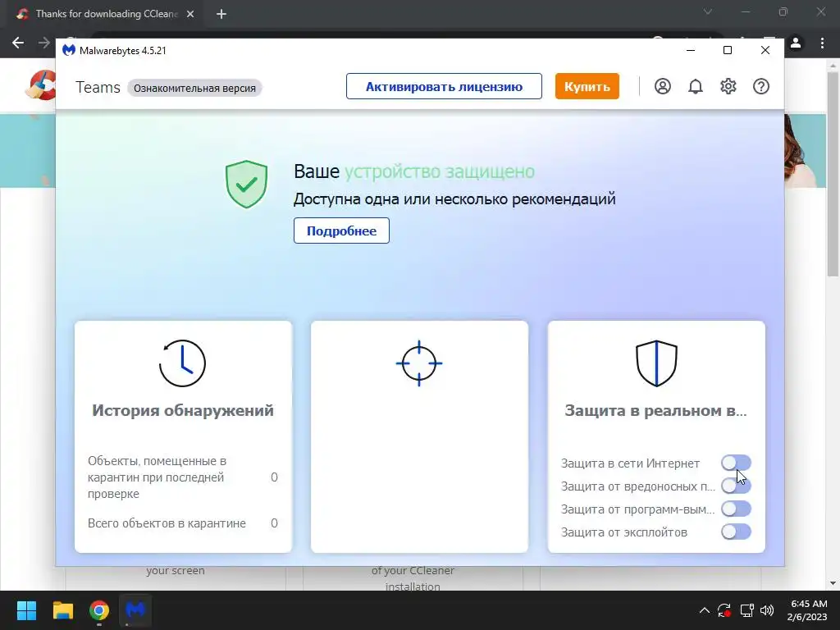Click the detection history clock icon
The image size is (840, 630).
[x=182, y=363]
